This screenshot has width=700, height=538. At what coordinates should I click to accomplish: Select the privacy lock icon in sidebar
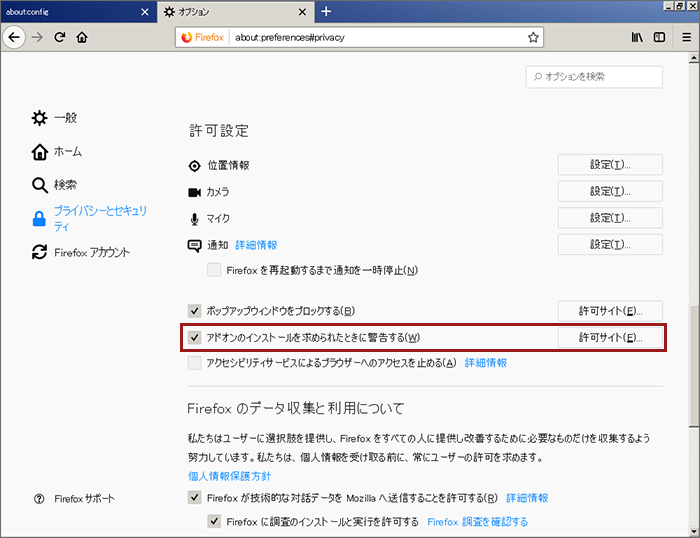pos(39,219)
